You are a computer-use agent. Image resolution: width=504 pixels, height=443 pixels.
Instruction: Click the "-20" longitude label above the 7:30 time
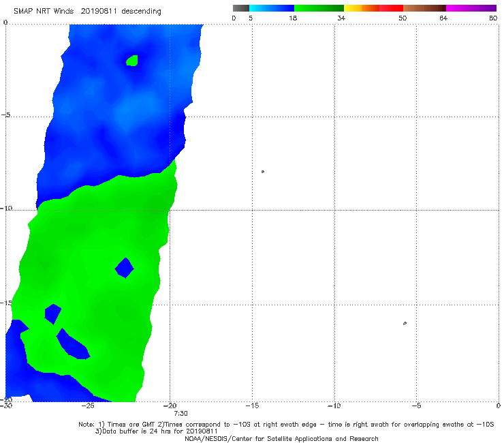tap(170, 406)
